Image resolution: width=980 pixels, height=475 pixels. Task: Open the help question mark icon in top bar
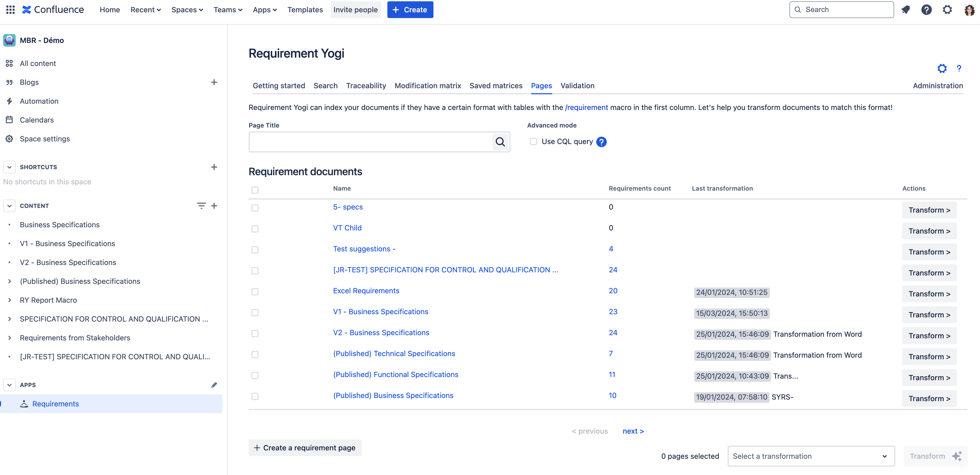926,9
